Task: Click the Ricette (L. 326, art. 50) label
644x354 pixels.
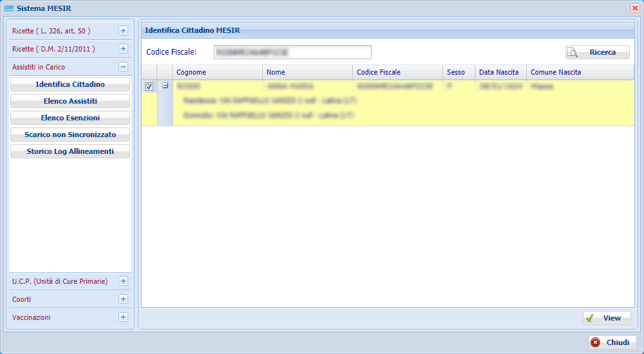Action: (52, 31)
